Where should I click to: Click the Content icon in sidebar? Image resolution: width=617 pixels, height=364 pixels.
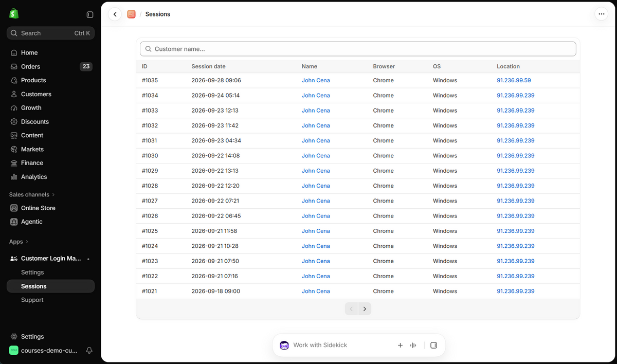pos(14,135)
